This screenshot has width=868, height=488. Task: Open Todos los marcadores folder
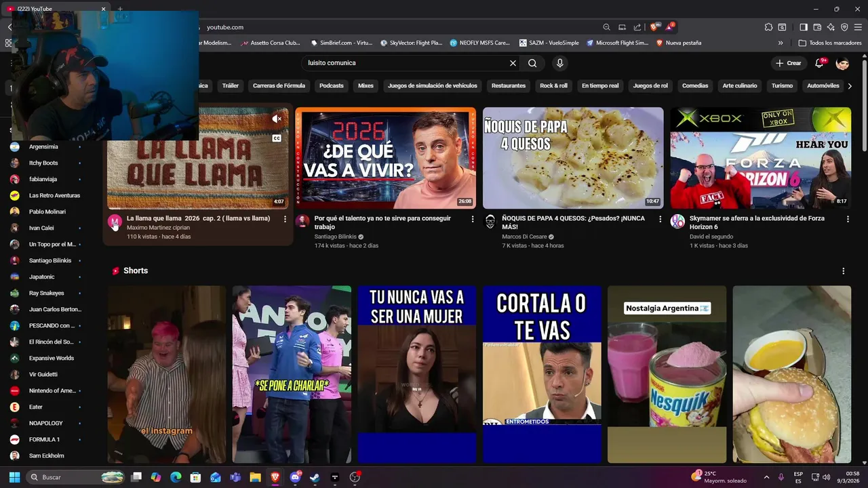(x=830, y=43)
